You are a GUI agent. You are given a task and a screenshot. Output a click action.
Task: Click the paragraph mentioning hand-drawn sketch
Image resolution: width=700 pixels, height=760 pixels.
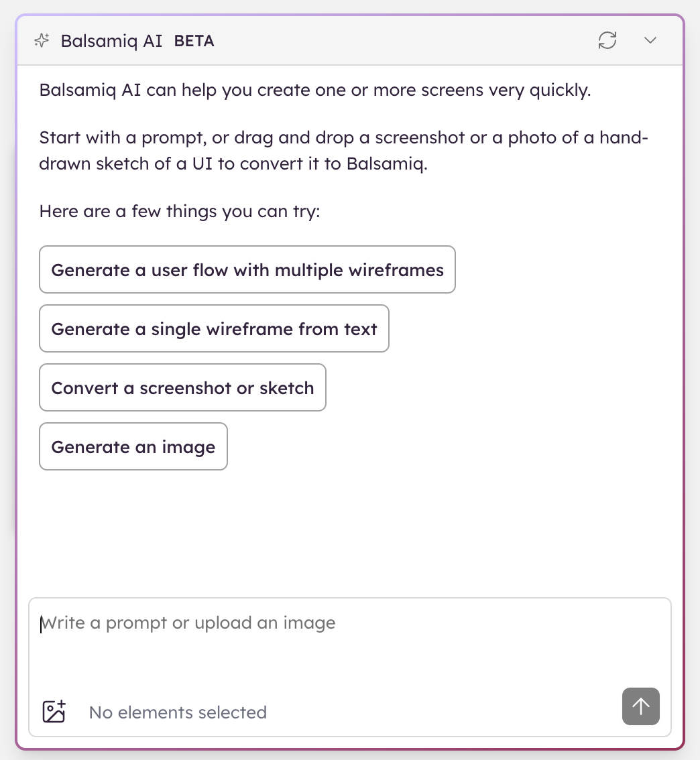(x=343, y=151)
